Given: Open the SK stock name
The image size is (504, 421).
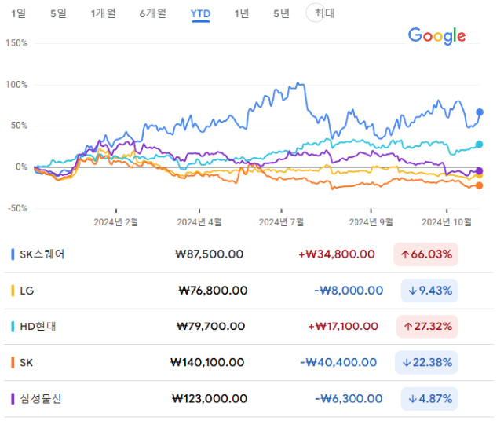Looking at the screenshot, I should 26,363.
